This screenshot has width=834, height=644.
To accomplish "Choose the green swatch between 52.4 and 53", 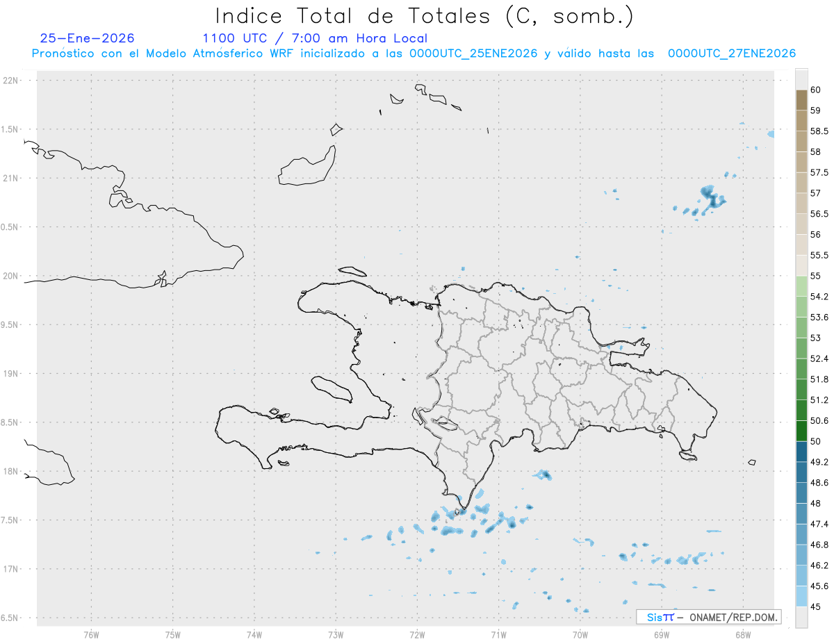I will coord(801,348).
